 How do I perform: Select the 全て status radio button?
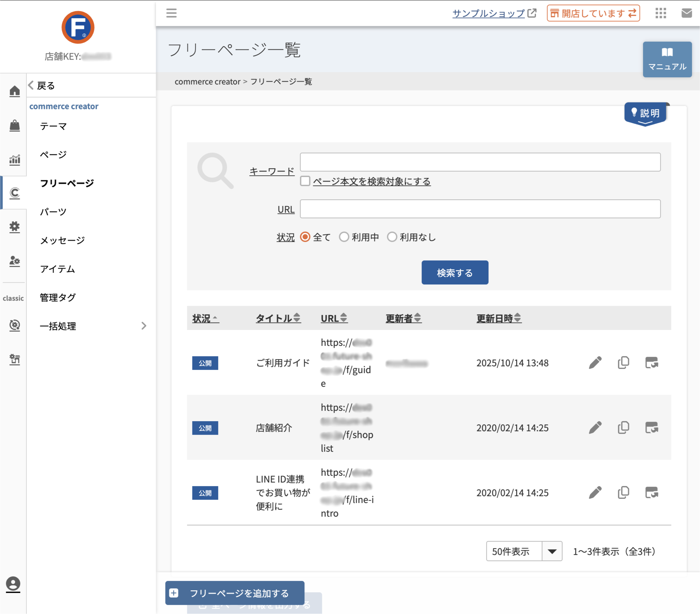[x=305, y=237]
